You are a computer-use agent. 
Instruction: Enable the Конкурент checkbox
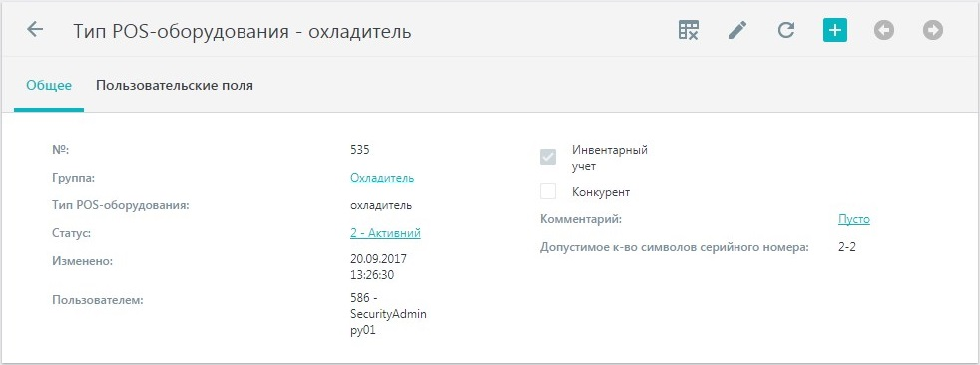(x=548, y=191)
